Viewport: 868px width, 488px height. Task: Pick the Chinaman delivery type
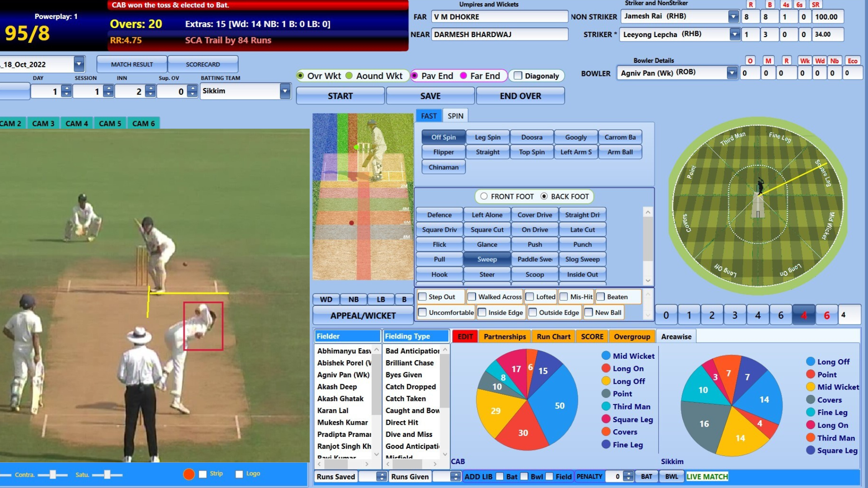point(443,167)
